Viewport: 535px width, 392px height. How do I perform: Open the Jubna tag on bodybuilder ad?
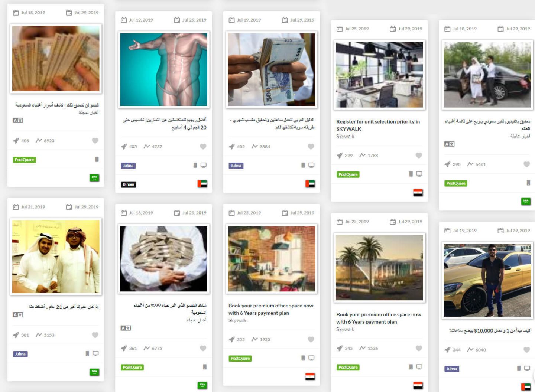point(128,166)
